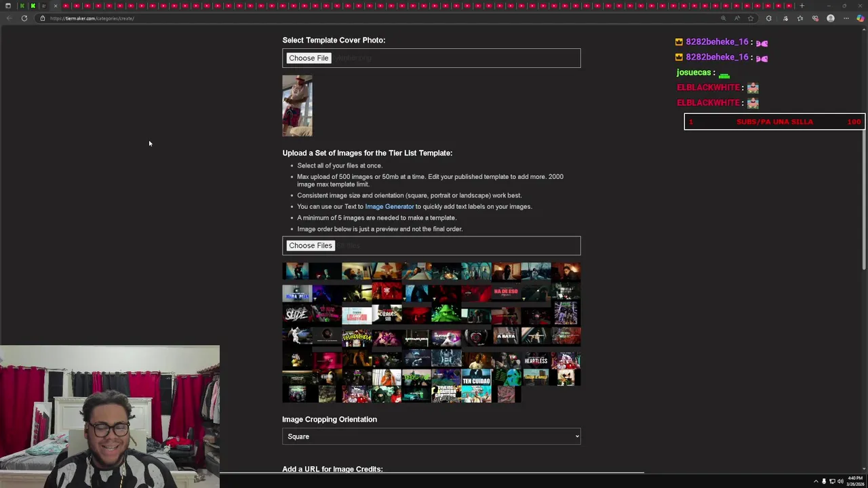Screen dimensions: 868x488
Task: Click the heading Select Template Cover Photo
Action: 334,40
